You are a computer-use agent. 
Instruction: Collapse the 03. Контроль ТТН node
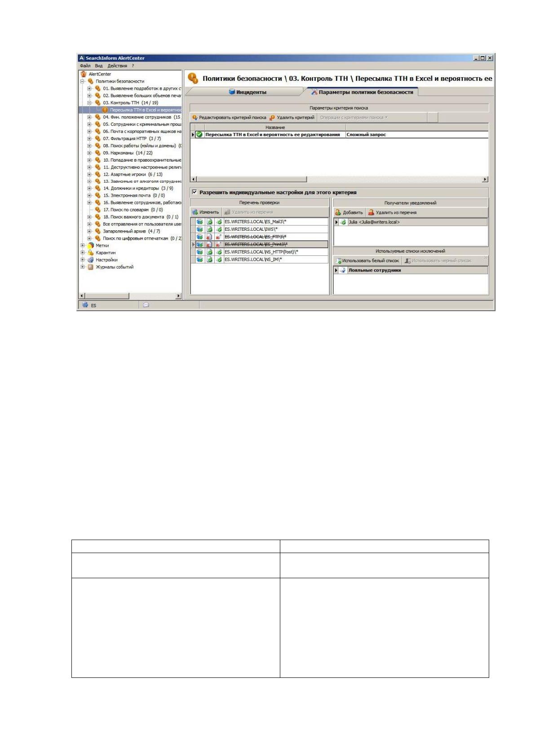tap(89, 103)
